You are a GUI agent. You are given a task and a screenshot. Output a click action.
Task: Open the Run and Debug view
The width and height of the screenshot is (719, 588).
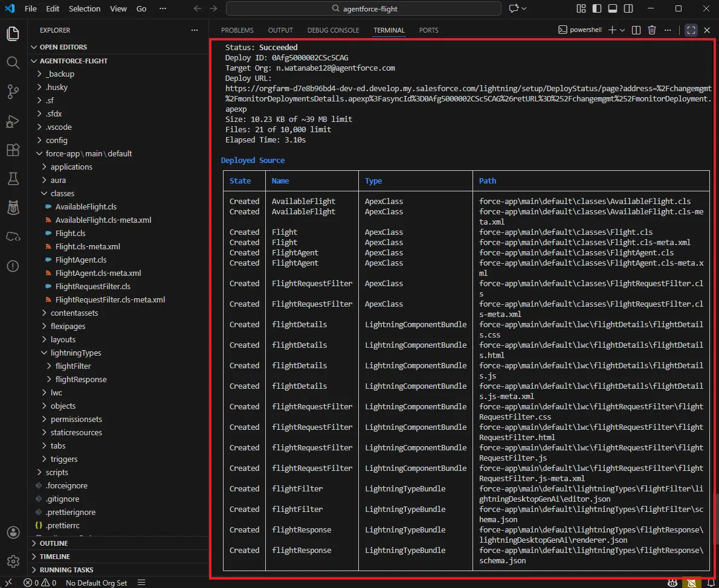point(13,121)
